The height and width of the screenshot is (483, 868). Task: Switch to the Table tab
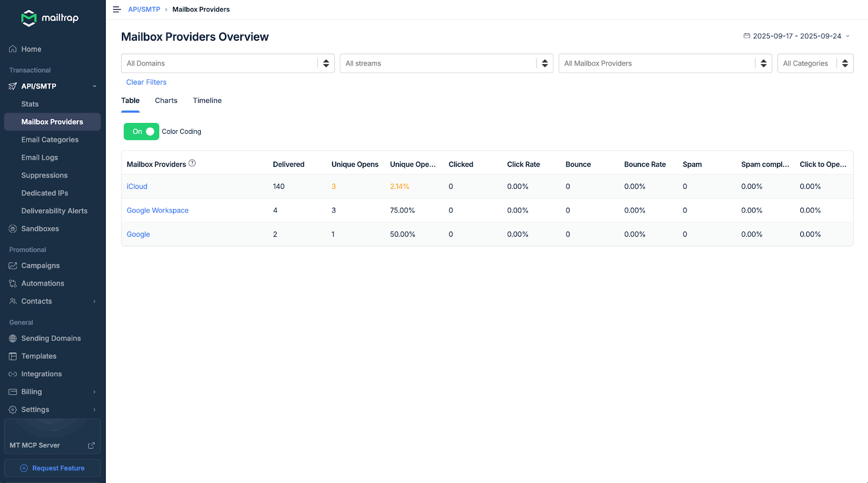[x=130, y=101]
